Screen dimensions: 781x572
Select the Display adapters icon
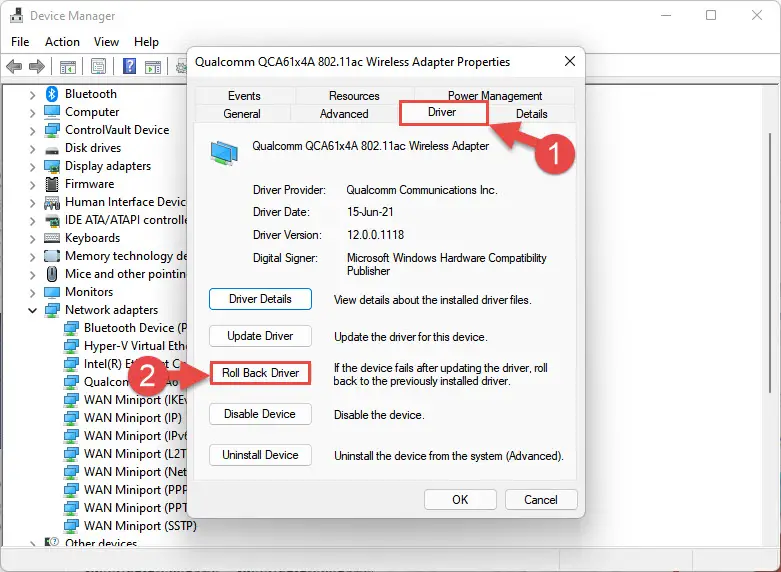[52, 166]
